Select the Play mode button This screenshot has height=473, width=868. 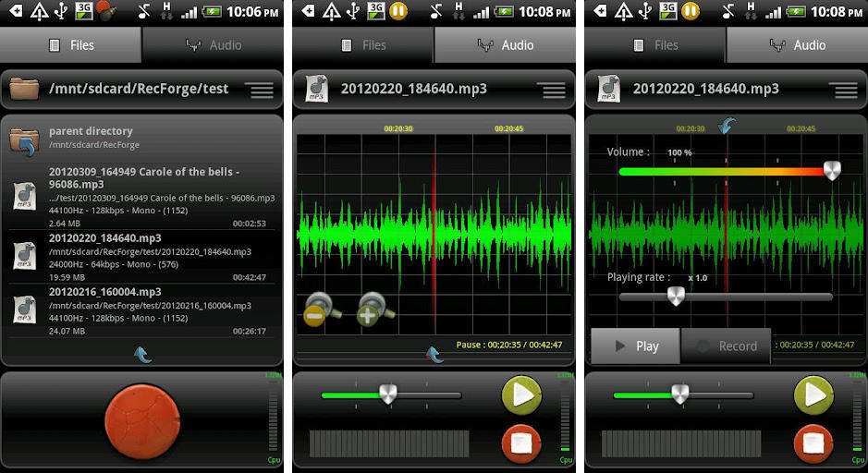[635, 346]
